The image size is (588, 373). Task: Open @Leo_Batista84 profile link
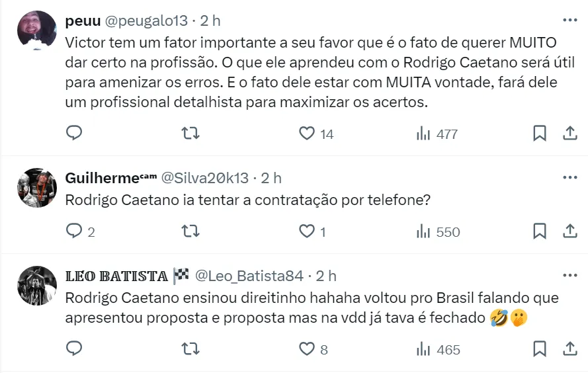[x=249, y=275]
